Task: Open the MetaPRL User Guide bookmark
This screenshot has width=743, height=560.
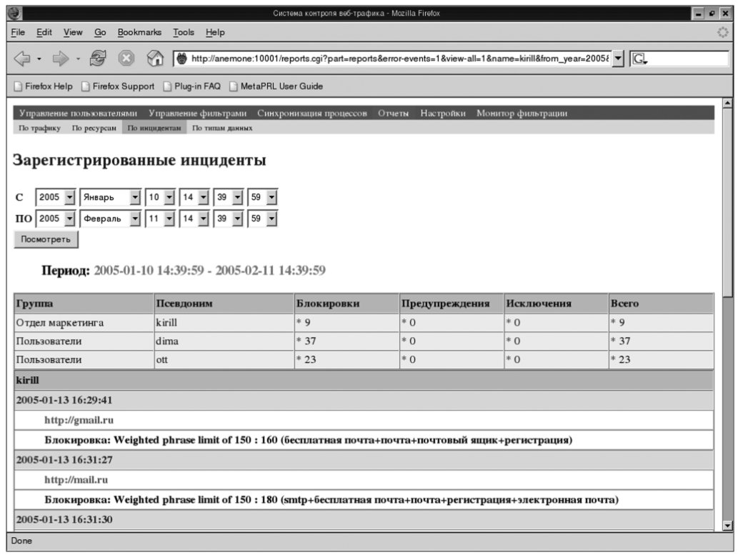Action: [x=276, y=86]
